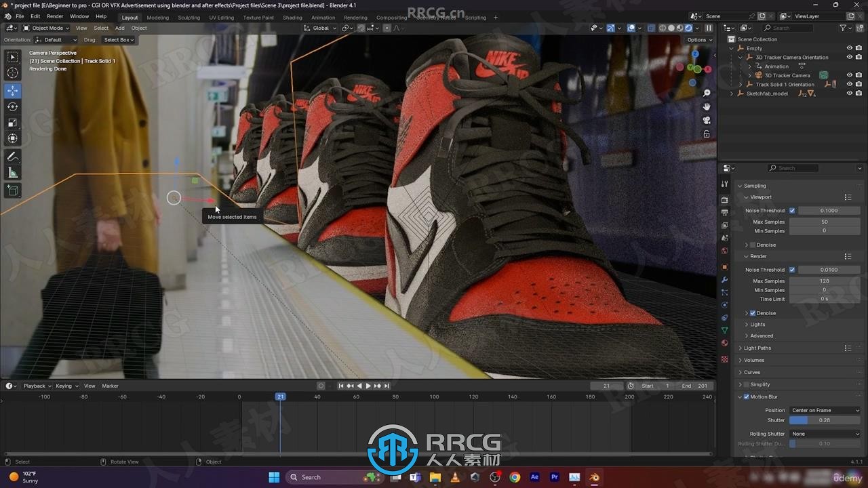Disable rendering of Track Solid 1 Orientation

point(859,84)
